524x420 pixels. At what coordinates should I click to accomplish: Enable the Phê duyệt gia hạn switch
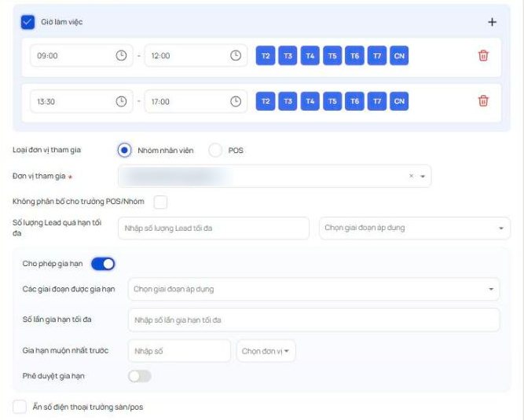click(x=140, y=376)
